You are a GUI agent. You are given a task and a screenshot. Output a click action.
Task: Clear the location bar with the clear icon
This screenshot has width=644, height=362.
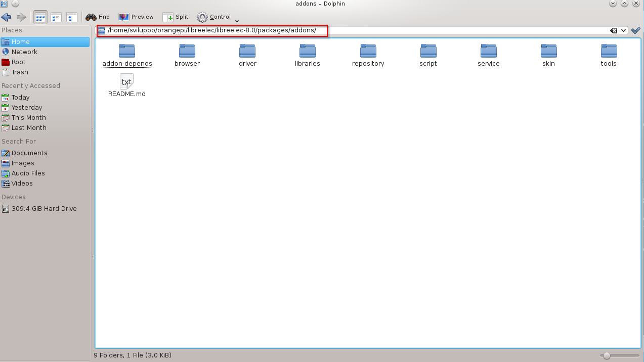coord(613,30)
